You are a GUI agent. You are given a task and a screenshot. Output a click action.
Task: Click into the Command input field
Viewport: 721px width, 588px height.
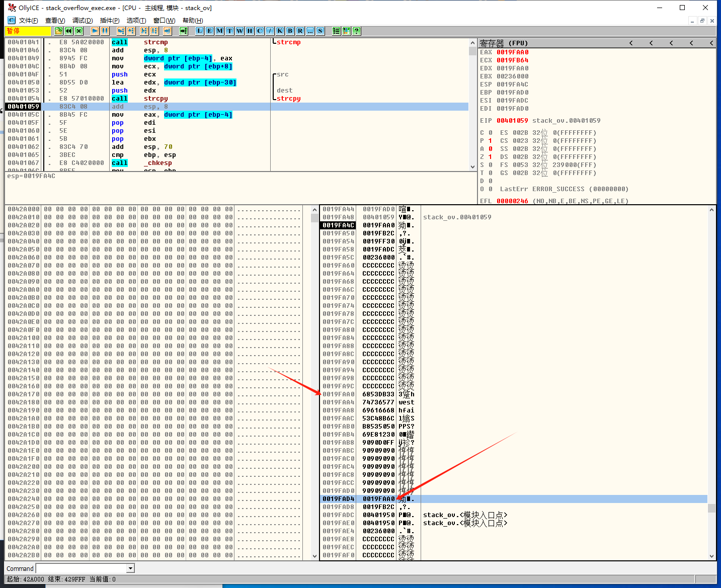pos(81,568)
